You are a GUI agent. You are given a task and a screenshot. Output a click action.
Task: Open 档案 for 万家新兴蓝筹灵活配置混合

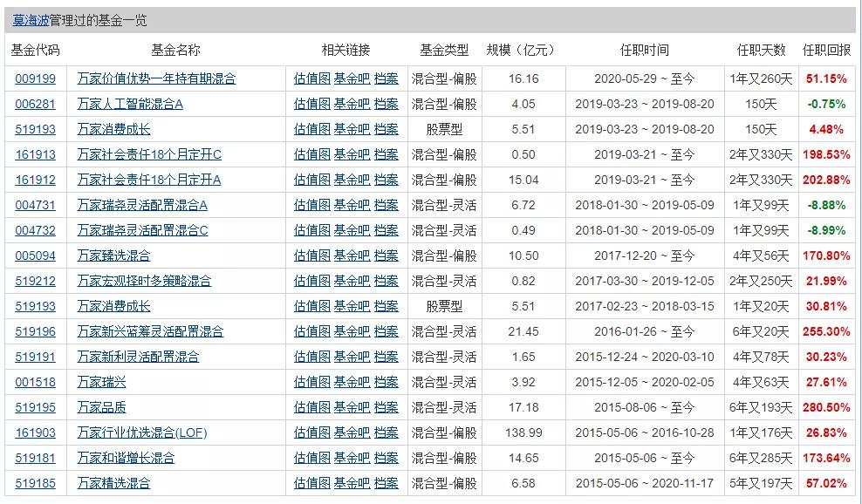[386, 331]
